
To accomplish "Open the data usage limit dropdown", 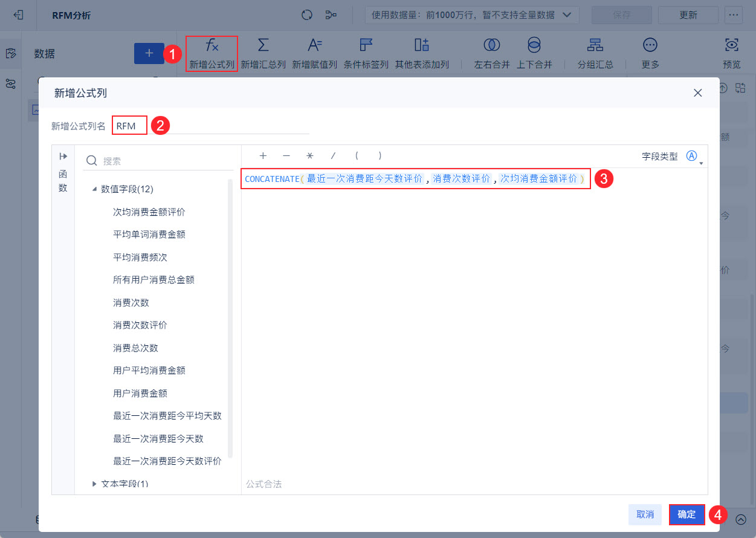I will pos(472,15).
